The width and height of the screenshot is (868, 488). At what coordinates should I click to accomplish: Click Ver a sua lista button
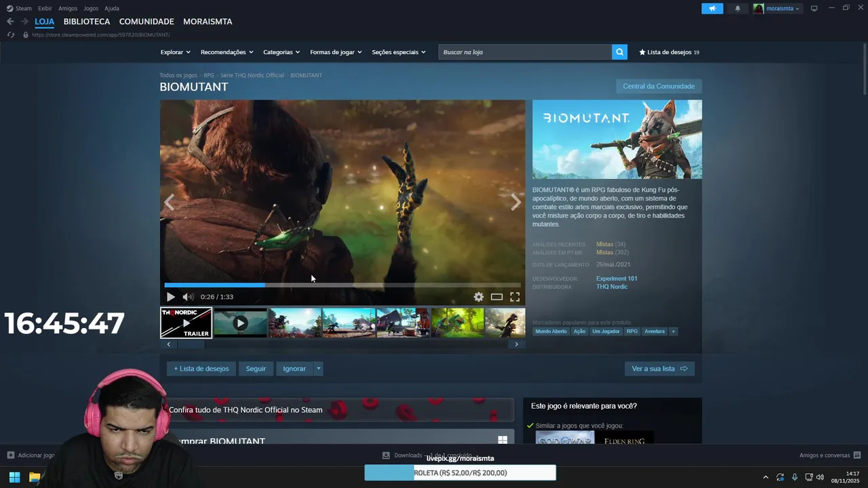[x=659, y=369]
